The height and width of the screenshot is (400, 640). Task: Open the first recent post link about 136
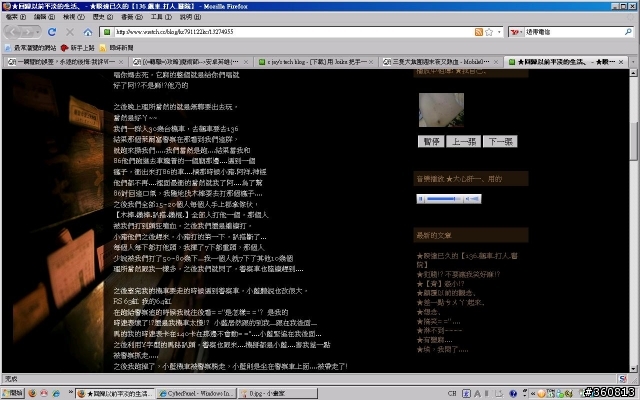click(x=467, y=260)
